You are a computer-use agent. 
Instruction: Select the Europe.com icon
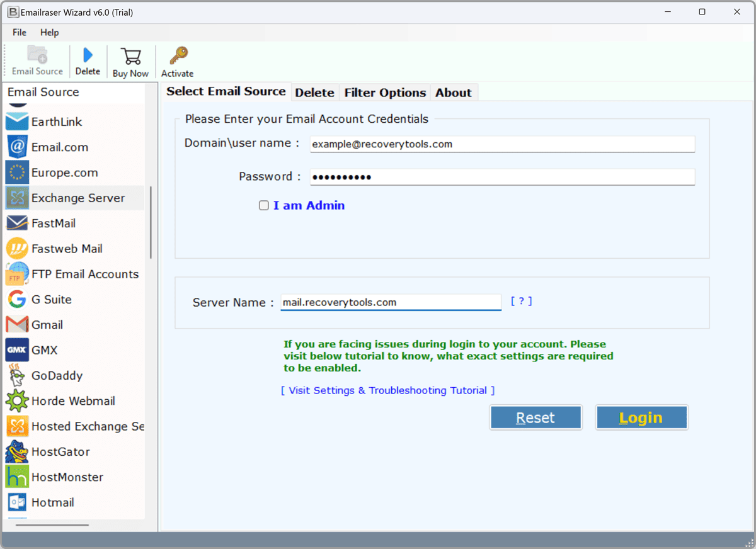(17, 173)
